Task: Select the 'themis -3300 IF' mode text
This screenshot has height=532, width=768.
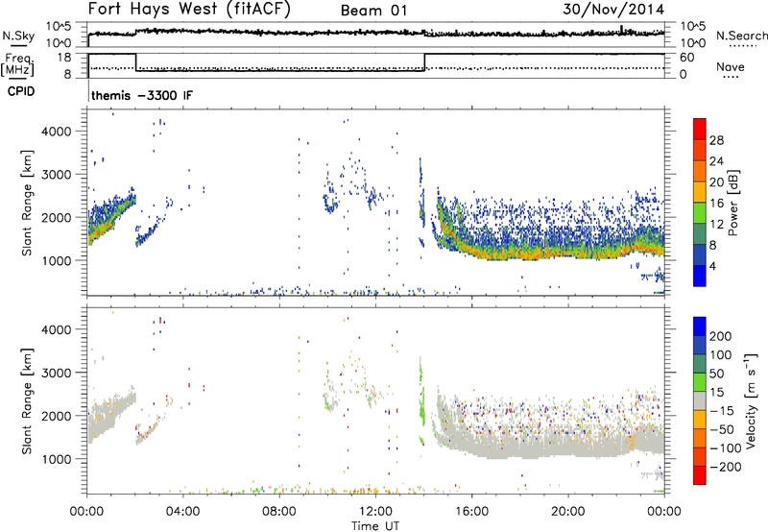Action: tap(142, 95)
